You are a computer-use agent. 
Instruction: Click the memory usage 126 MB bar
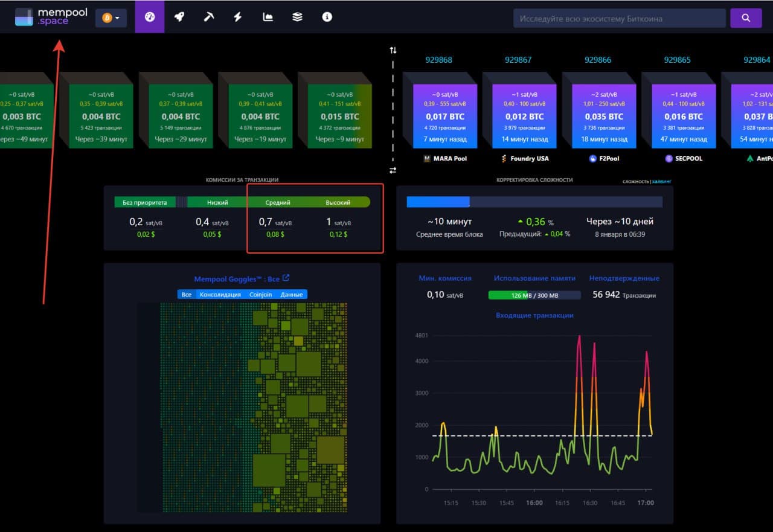tap(534, 295)
